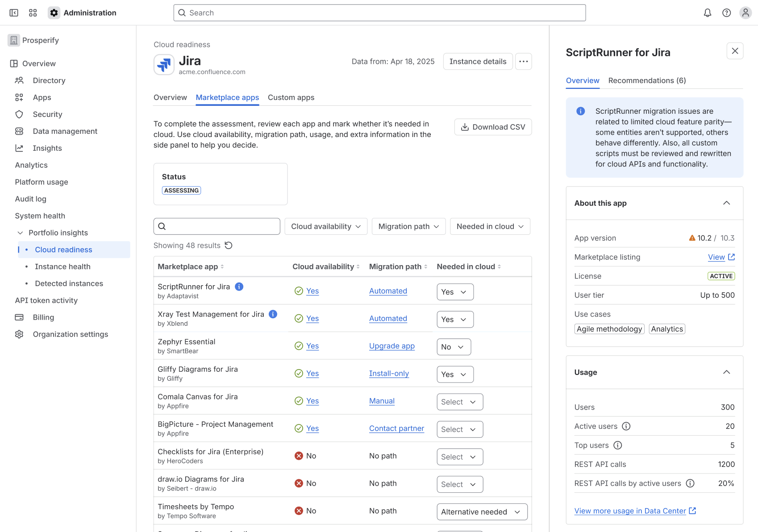Collapse the left navigation sidebar
Image resolution: width=758 pixels, height=532 pixels.
pyautogui.click(x=13, y=12)
